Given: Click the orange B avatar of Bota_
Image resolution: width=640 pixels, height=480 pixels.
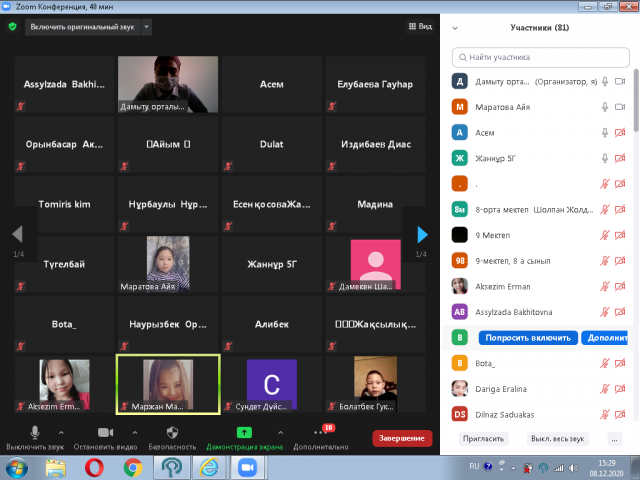Looking at the screenshot, I should click(460, 363).
